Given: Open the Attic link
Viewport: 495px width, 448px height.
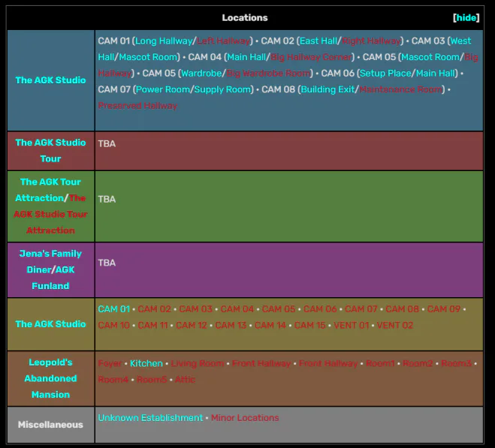Looking at the screenshot, I should [x=185, y=380].
